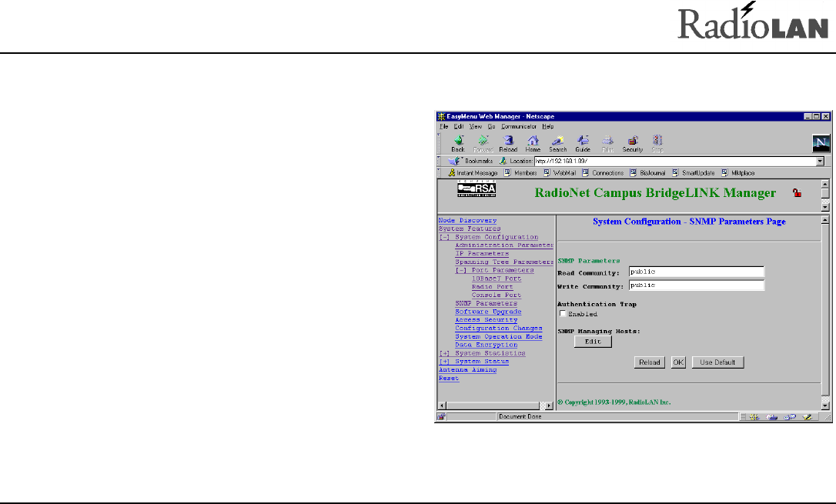The width and height of the screenshot is (836, 504).
Task: Click the Reset link in sidebar
Action: [x=449, y=379]
